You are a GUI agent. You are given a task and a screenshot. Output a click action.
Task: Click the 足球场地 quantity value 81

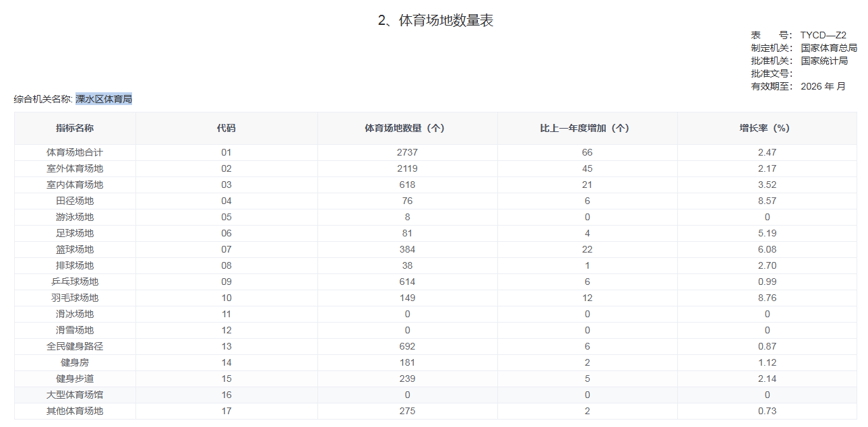pyautogui.click(x=407, y=233)
